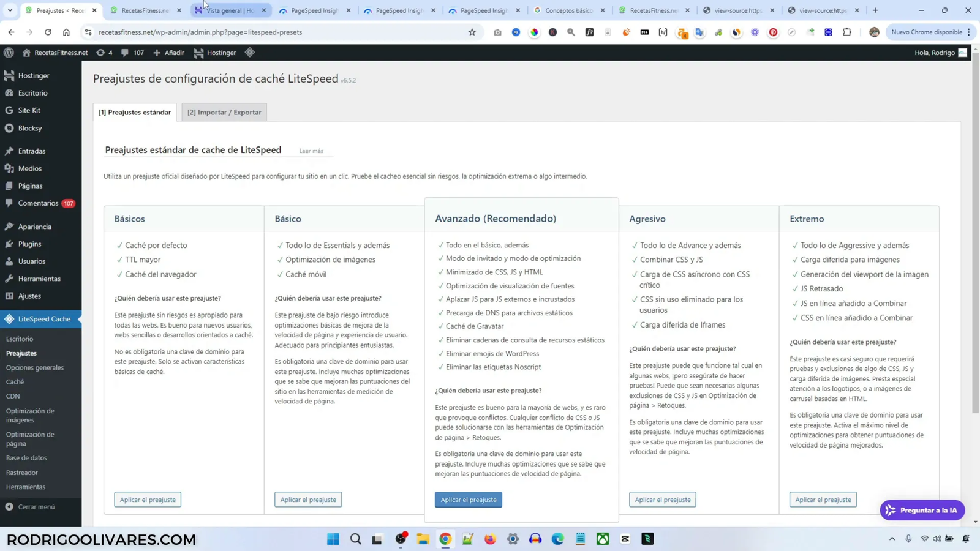Switch to the Importar / Exportar tab
The width and height of the screenshot is (980, 551).
point(224,112)
